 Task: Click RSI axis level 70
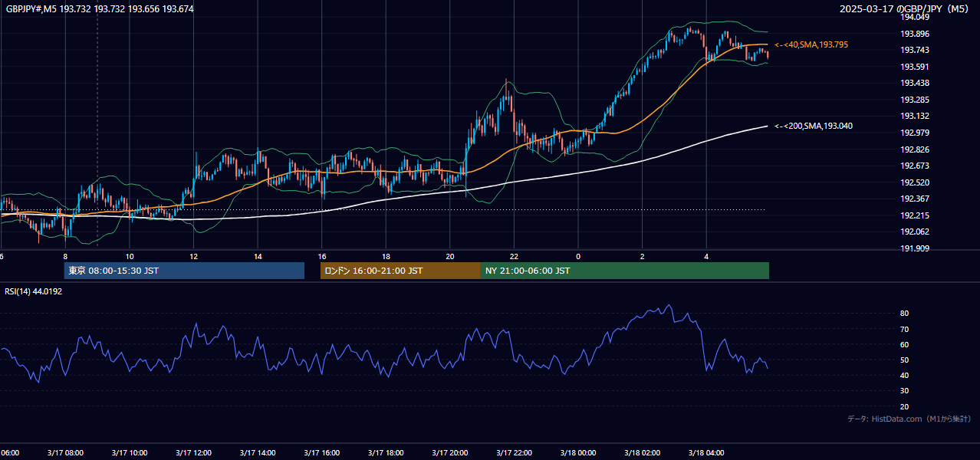point(905,329)
